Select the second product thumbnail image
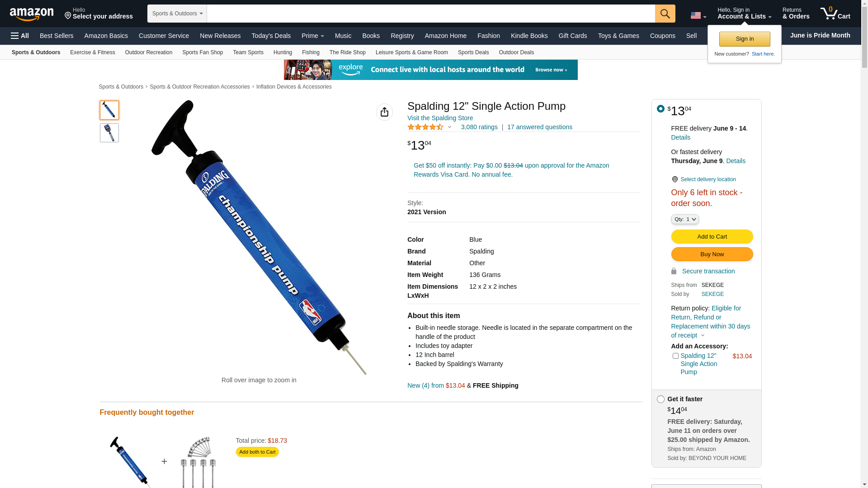Image resolution: width=868 pixels, height=488 pixels. pos(109,133)
